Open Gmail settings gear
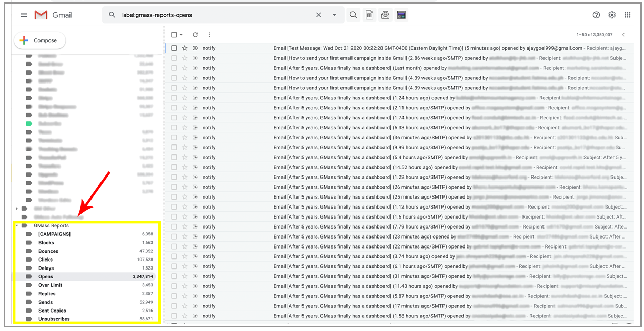The height and width of the screenshot is (331, 644). 612,15
